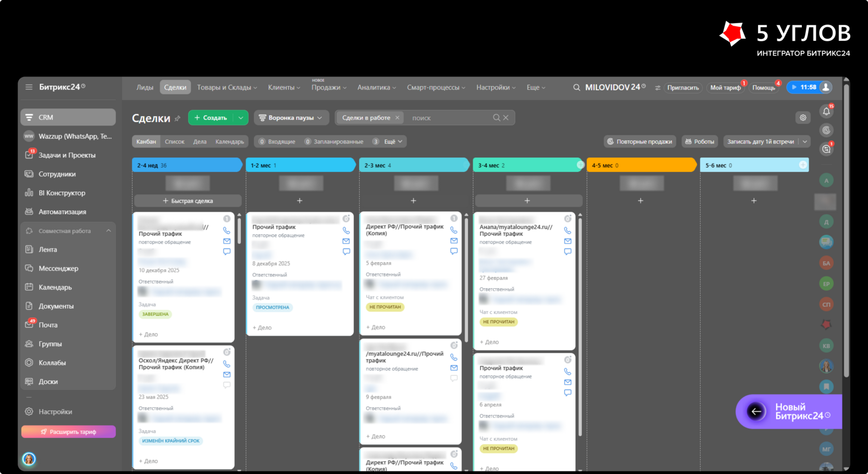
Task: Click the Пригласить button
Action: pos(683,87)
